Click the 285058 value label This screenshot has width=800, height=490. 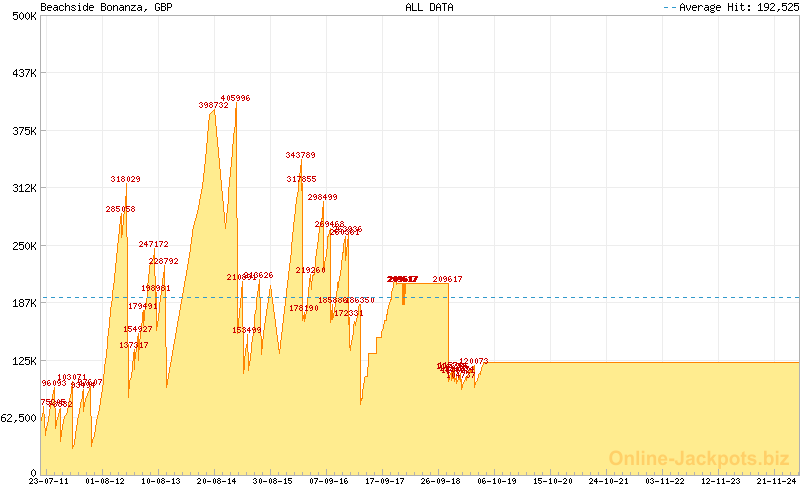pos(120,209)
